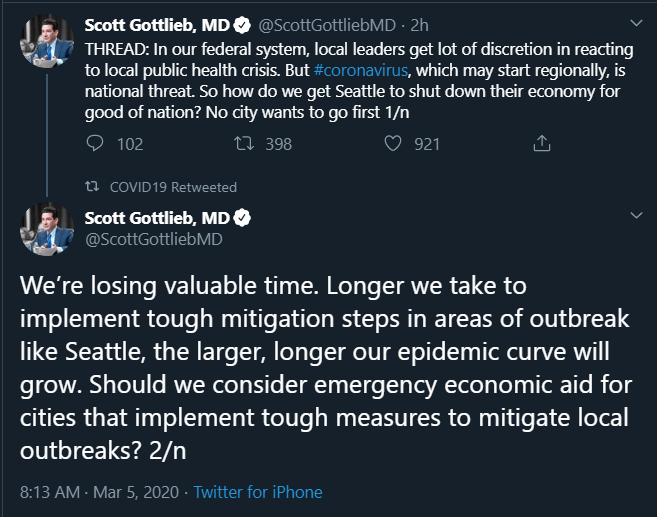Click the 398 retweet count
Screen dimensions: 657x517
[279, 144]
